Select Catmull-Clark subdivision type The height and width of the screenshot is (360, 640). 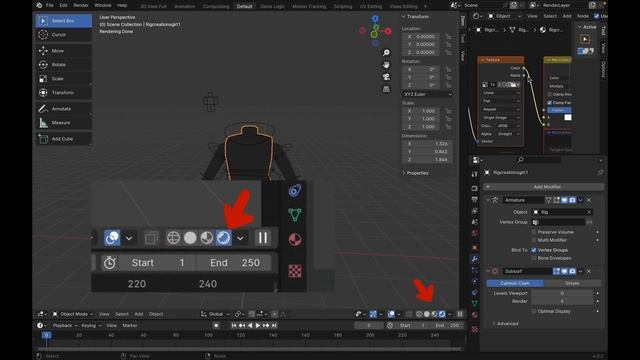click(x=515, y=283)
